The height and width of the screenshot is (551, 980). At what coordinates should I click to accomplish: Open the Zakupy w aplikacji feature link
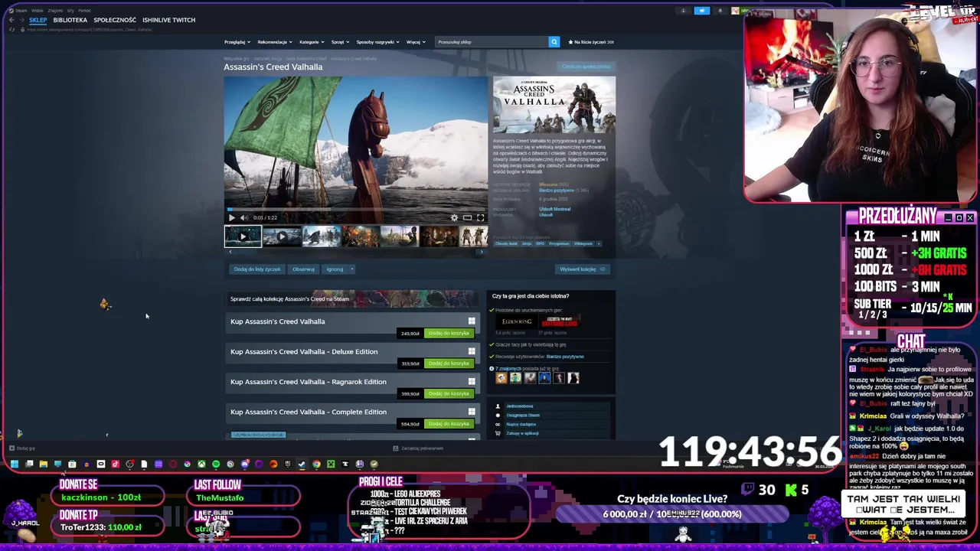(x=522, y=433)
